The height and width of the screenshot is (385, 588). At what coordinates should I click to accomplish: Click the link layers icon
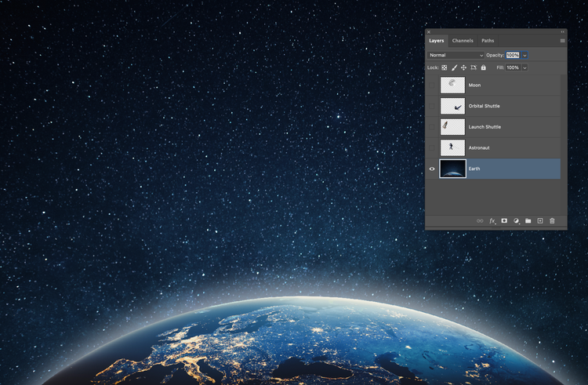480,221
